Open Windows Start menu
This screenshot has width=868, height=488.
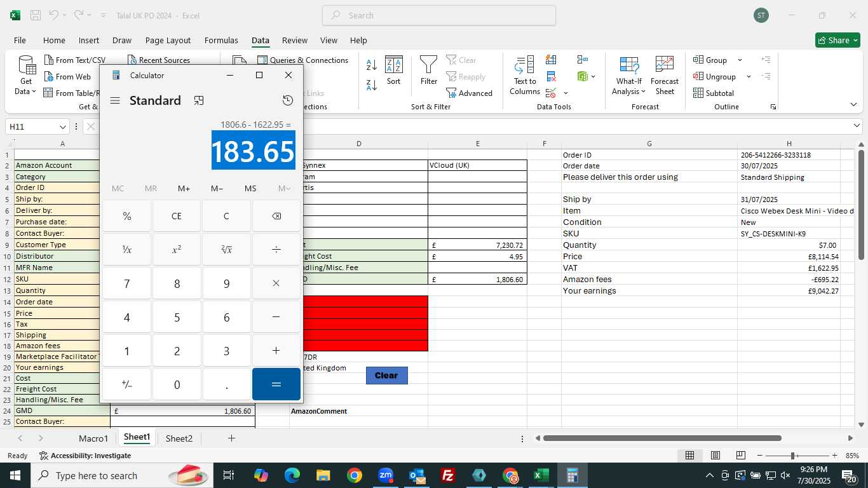click(15, 475)
